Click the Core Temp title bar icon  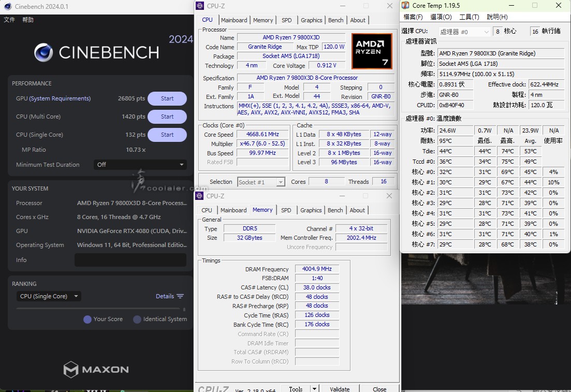406,5
